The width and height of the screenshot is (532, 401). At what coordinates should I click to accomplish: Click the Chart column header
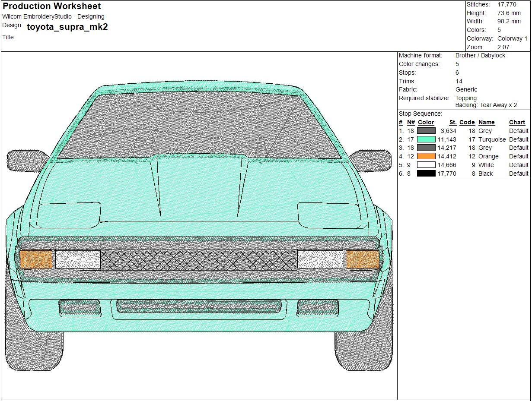click(x=516, y=122)
